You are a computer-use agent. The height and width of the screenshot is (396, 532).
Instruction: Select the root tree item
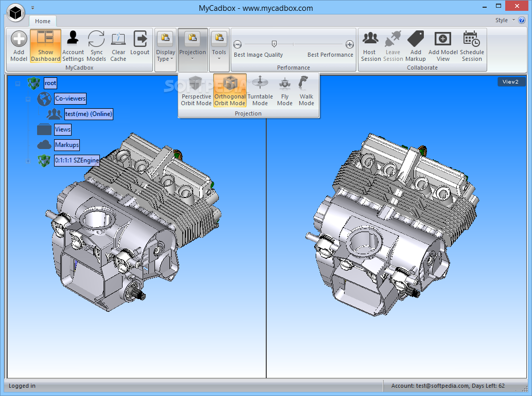pos(50,83)
